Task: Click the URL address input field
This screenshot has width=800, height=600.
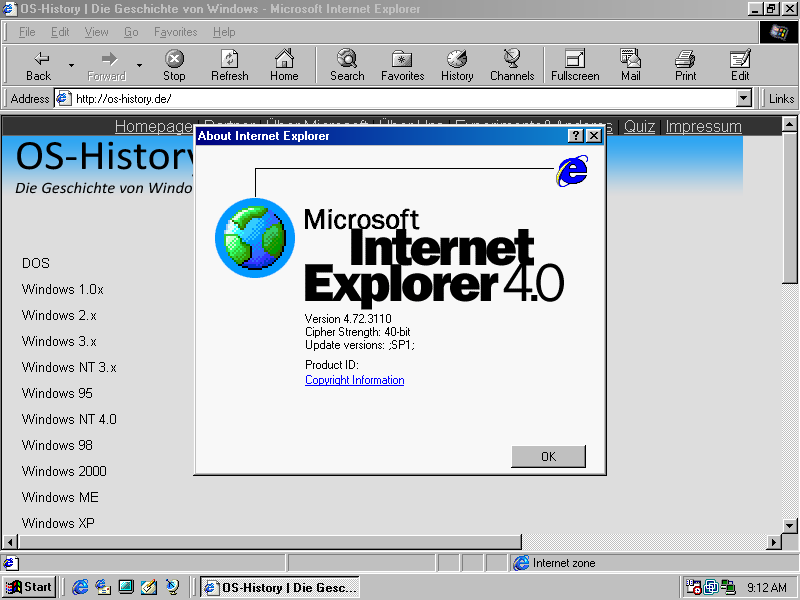Action: click(x=400, y=99)
